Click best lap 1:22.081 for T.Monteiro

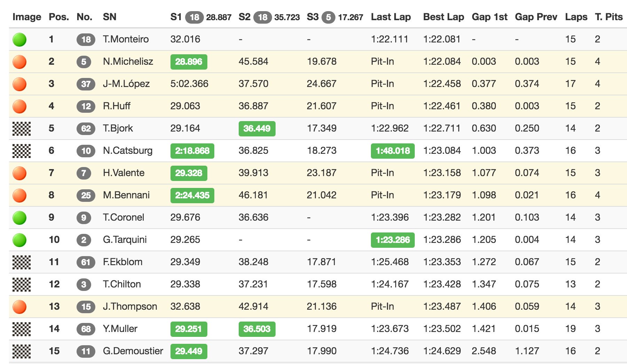[x=442, y=39]
